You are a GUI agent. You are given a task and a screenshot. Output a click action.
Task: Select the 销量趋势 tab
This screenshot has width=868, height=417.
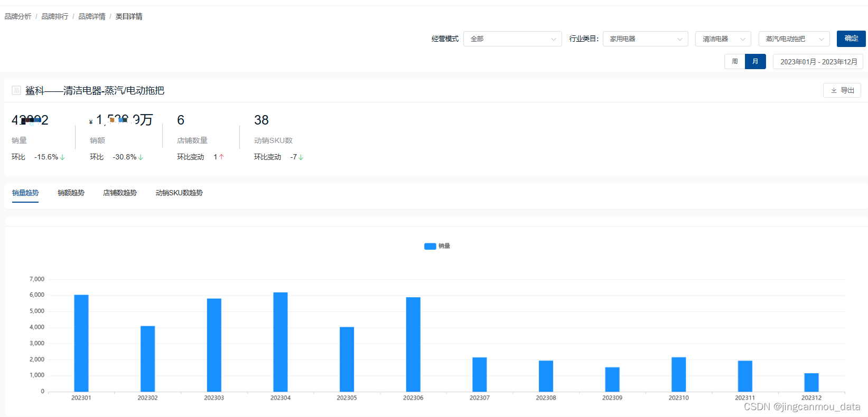coord(25,193)
